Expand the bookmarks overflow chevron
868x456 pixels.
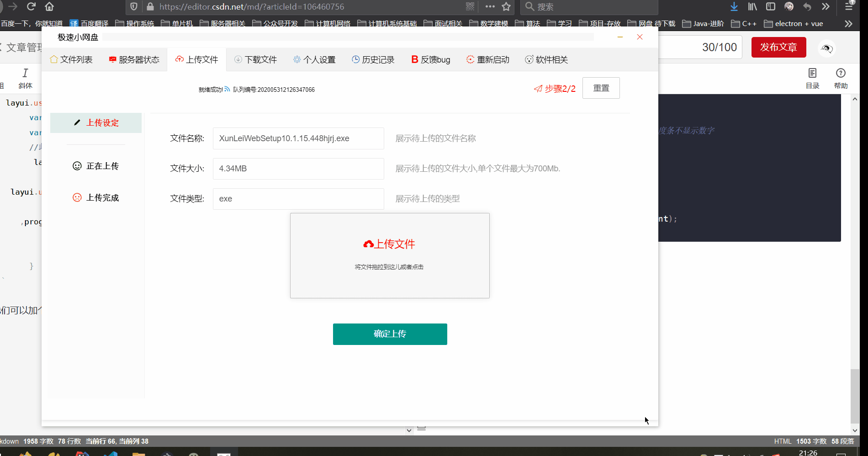[x=848, y=23]
